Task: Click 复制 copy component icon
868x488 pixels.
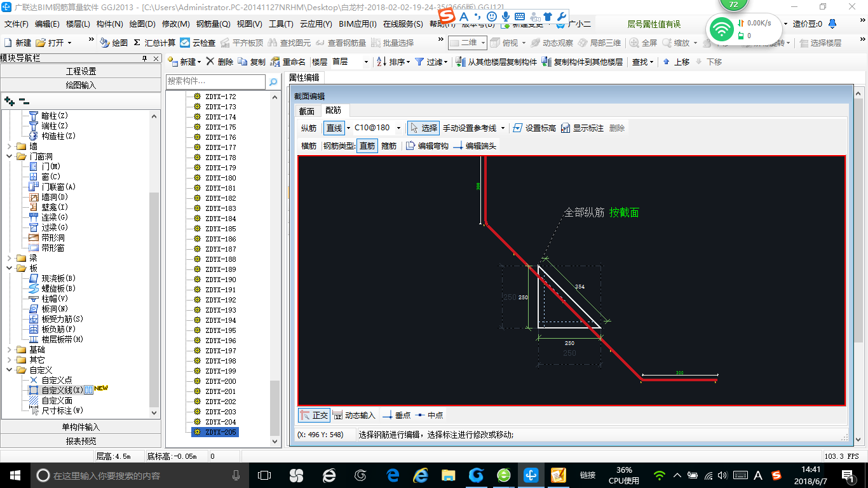Action: (243, 62)
